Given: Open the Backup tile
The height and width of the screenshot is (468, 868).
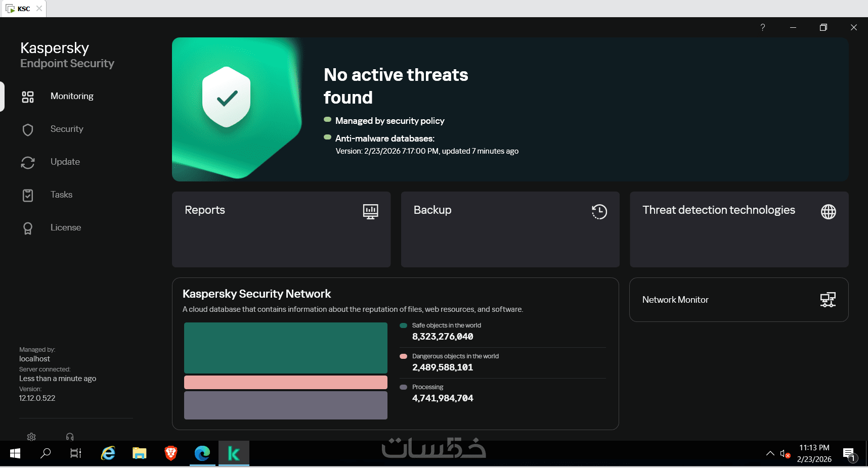Looking at the screenshot, I should (x=510, y=229).
